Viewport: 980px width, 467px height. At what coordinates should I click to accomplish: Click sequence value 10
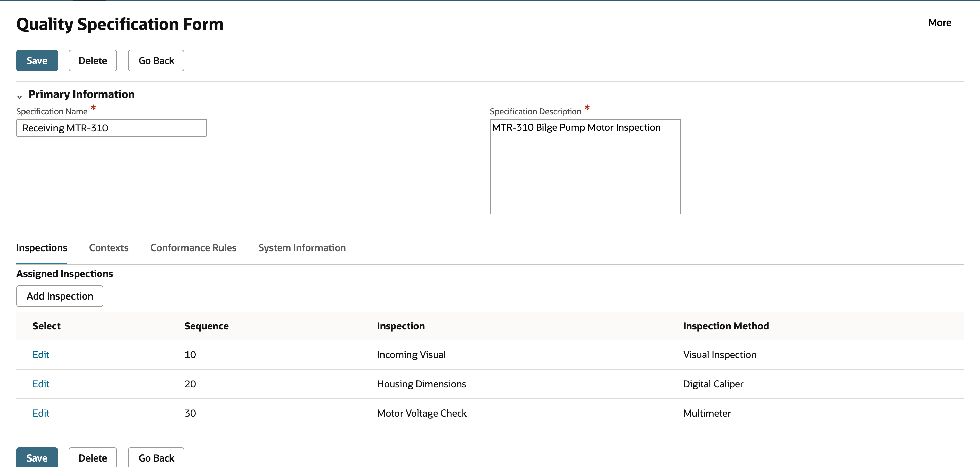190,355
